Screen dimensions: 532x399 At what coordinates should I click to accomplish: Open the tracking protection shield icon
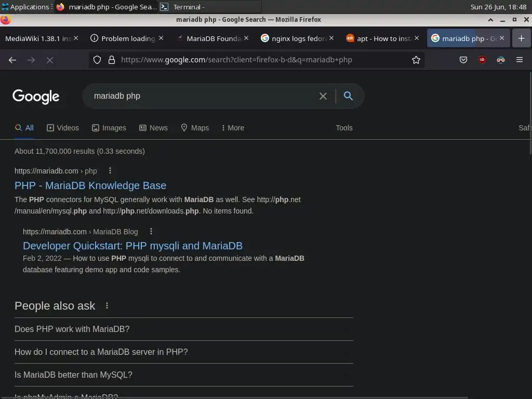click(97, 60)
